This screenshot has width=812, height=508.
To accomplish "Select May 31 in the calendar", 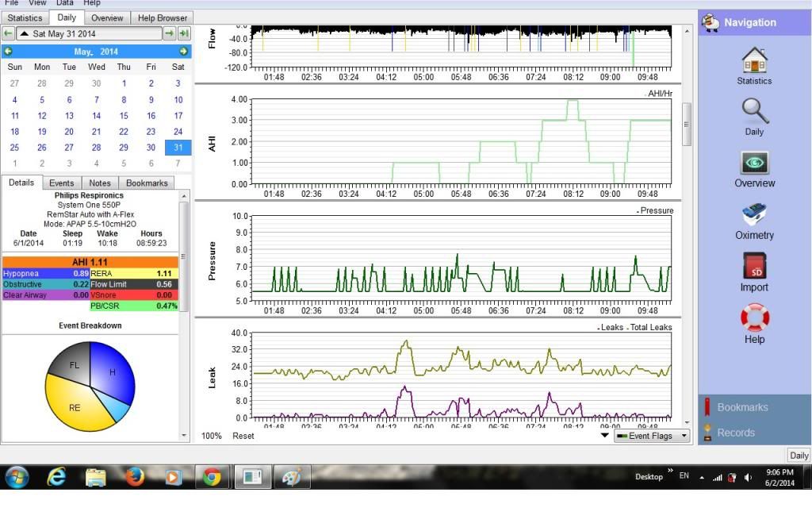I will (178, 148).
